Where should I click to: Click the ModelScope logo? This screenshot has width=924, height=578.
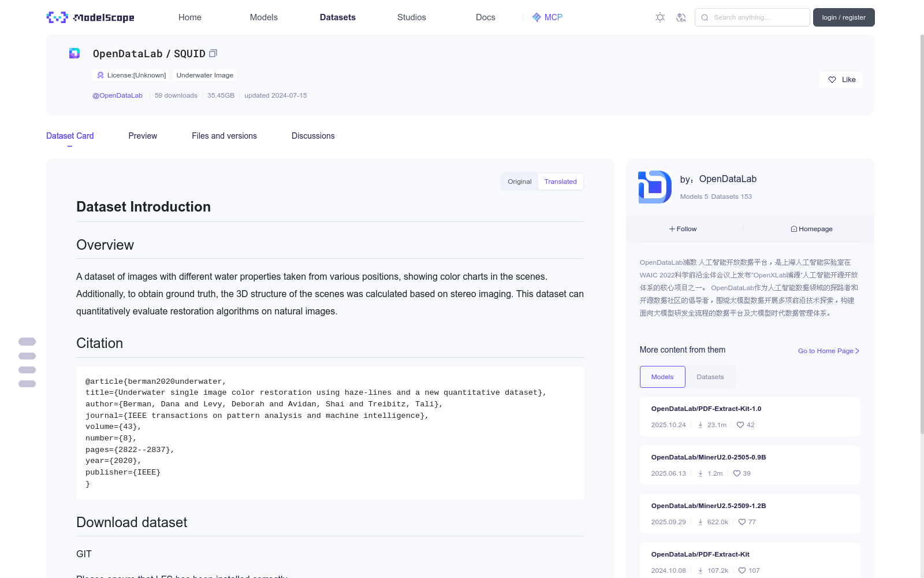90,17
